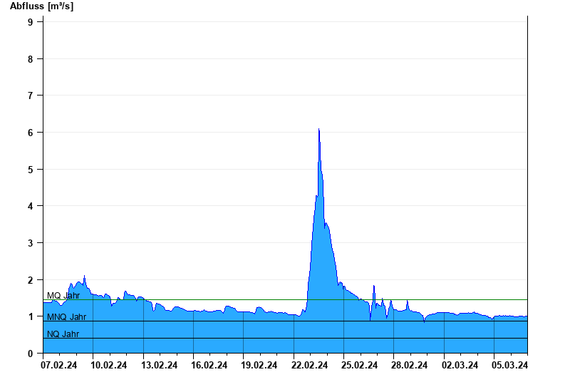Click the 22.02.24 date label
570x392 pixels.
(x=309, y=365)
